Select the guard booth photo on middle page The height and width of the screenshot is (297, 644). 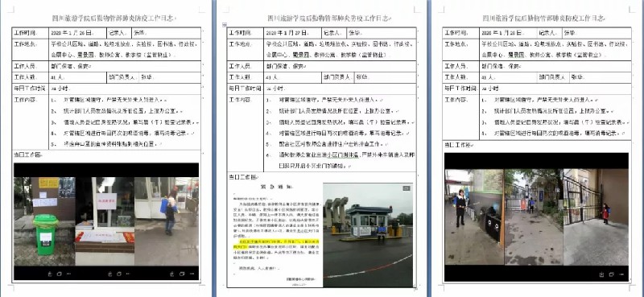tap(368, 234)
